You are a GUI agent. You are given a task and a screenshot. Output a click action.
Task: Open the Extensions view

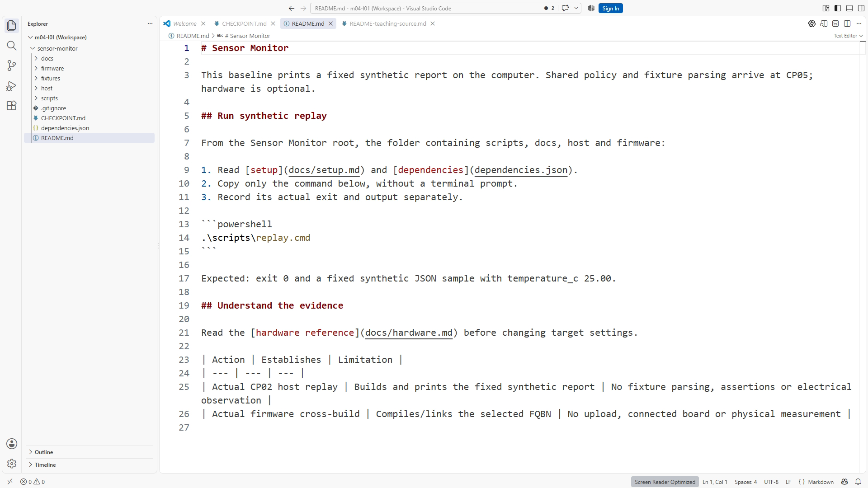tap(12, 105)
